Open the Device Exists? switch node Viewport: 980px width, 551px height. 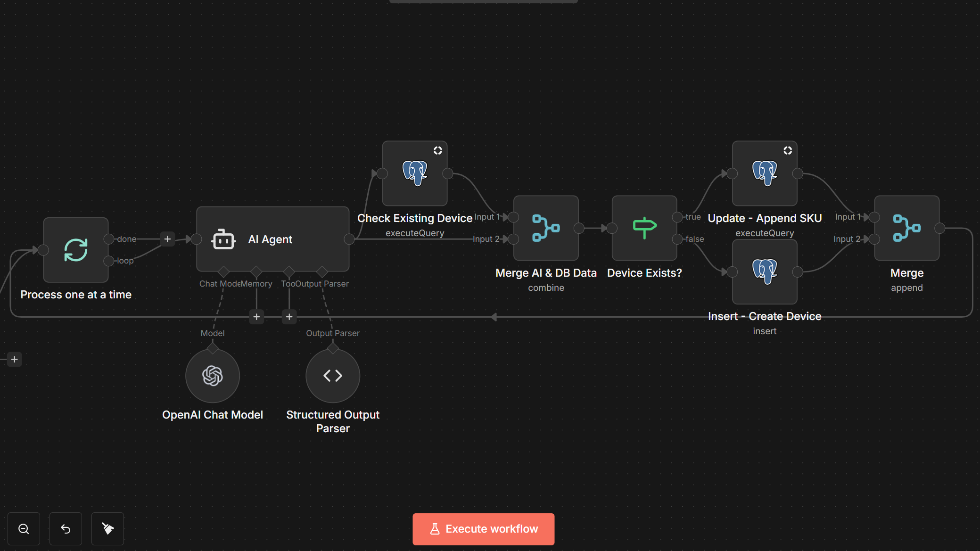[644, 228]
